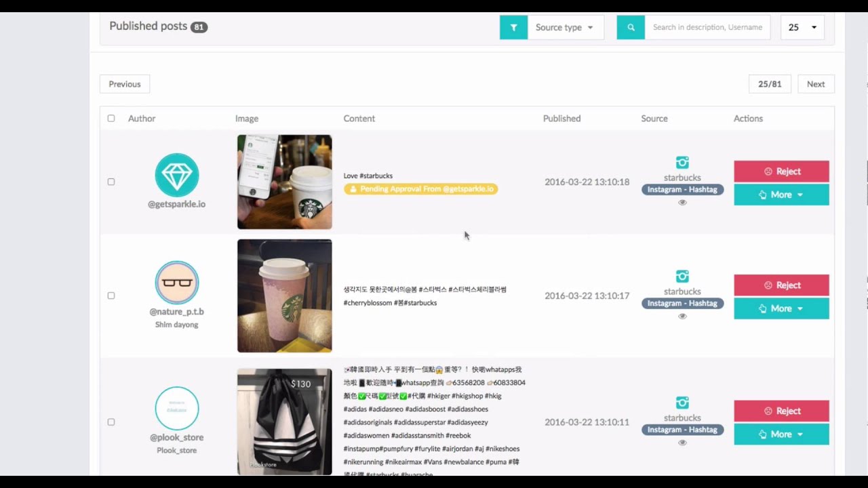Open the Source type filter dropdown
Image resolution: width=868 pixels, height=488 pixels.
565,28
